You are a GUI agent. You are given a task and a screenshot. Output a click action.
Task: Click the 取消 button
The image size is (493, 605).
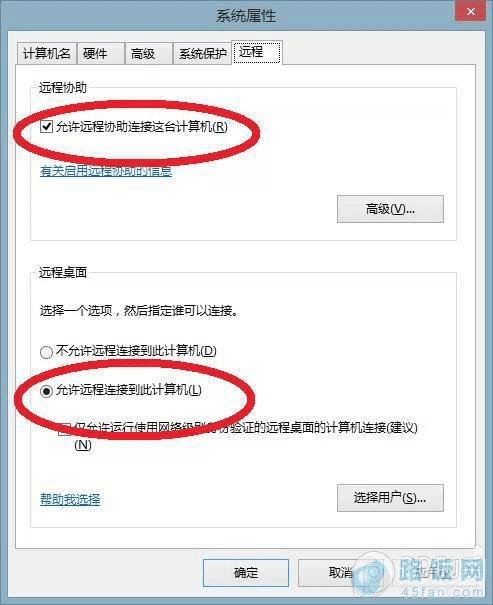[341, 573]
